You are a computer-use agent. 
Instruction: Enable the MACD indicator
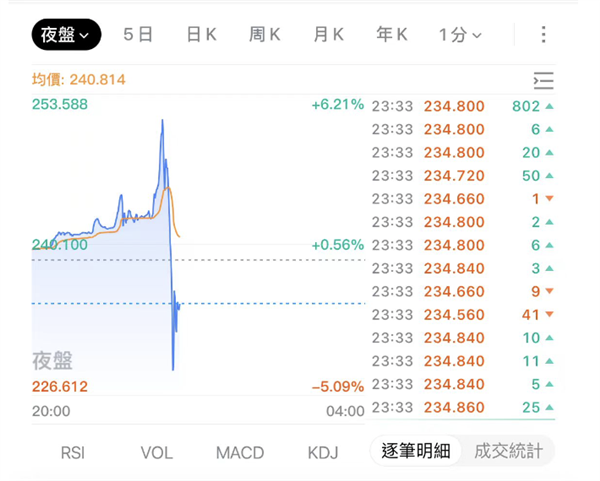coord(240,453)
